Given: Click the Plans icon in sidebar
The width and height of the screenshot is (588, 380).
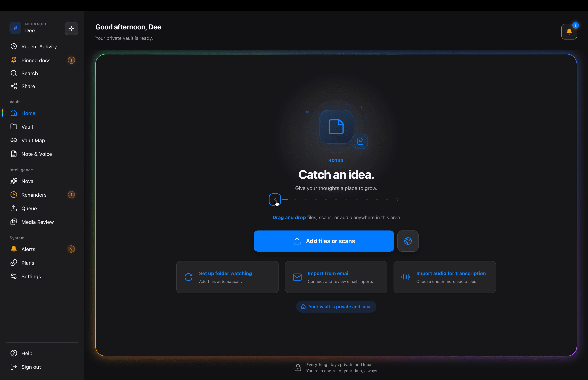Looking at the screenshot, I should (14, 262).
